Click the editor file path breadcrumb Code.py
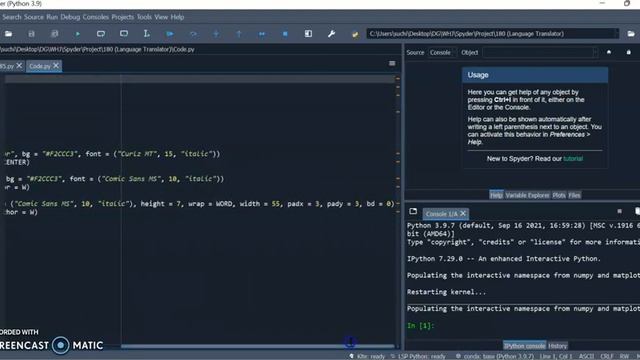This screenshot has width=640, height=360. pos(184,49)
